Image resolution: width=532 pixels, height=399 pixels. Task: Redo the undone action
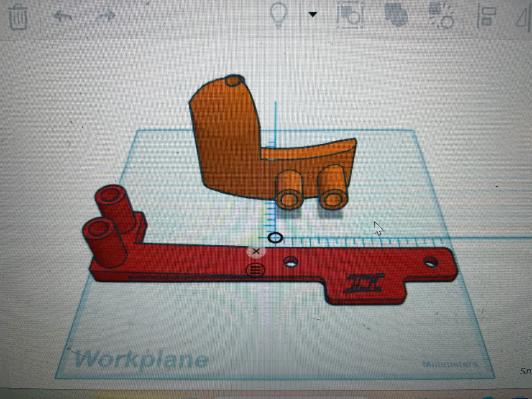point(106,16)
